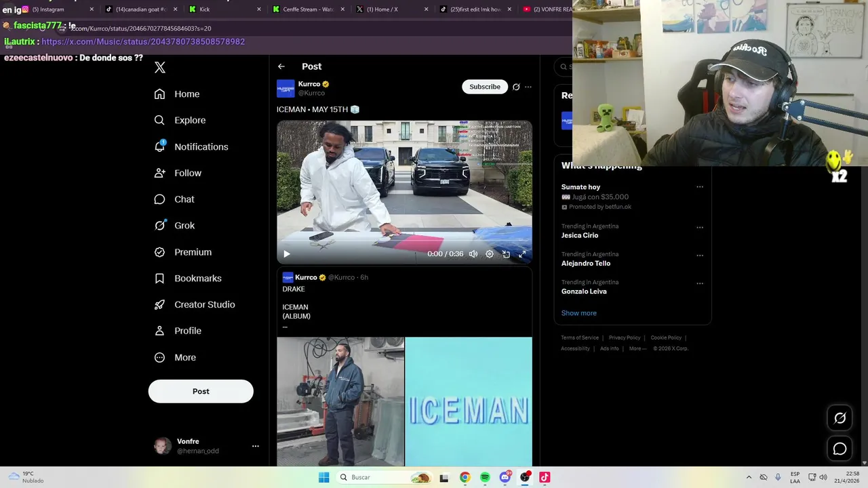The width and height of the screenshot is (868, 488).
Task: Open trending topic Jesica Cirio
Action: click(x=580, y=235)
